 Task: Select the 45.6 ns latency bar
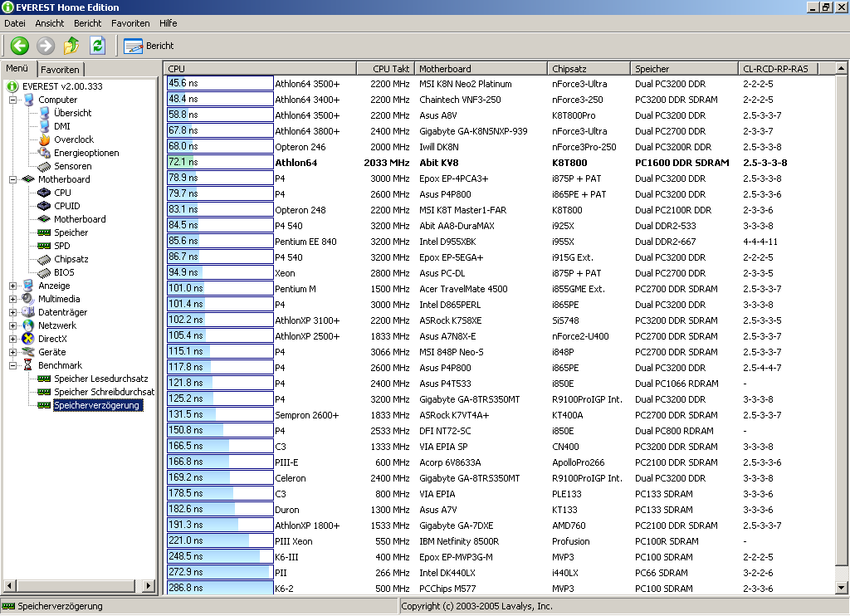(220, 83)
